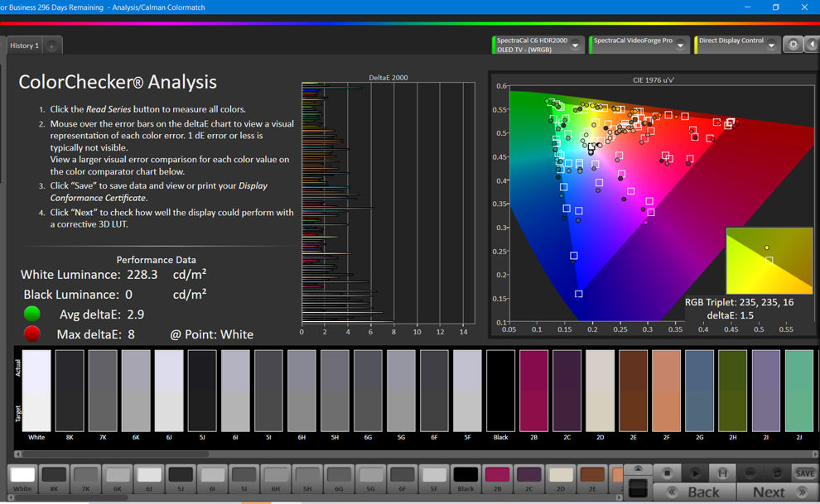Select the 5F patch button in the bottom strip
The image size is (820, 504).
tap(434, 479)
